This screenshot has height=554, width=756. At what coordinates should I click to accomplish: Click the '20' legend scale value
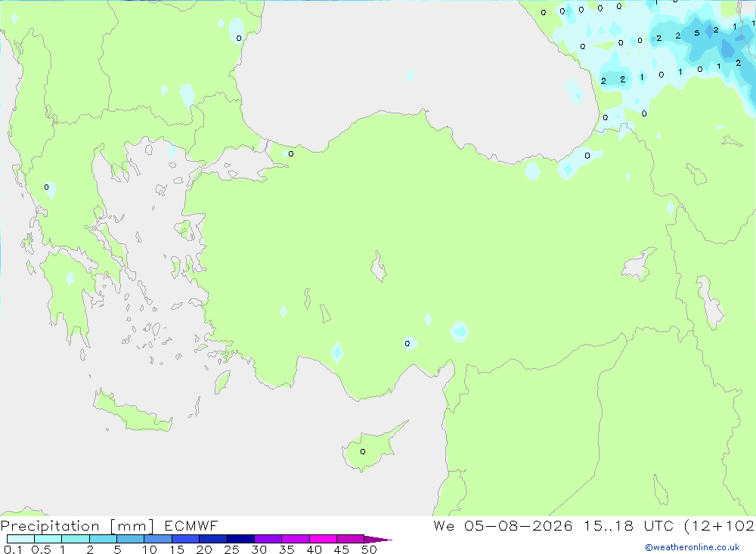tap(204, 549)
